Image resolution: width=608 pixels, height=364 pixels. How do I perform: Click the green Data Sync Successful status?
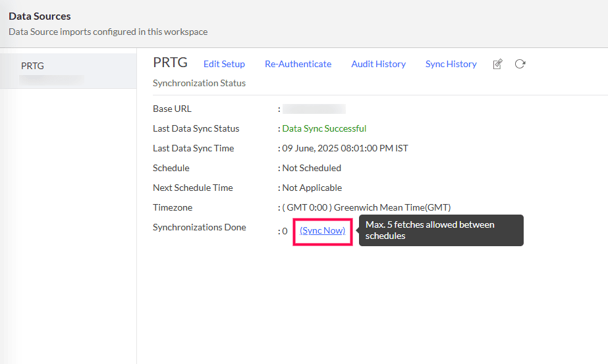(x=324, y=128)
